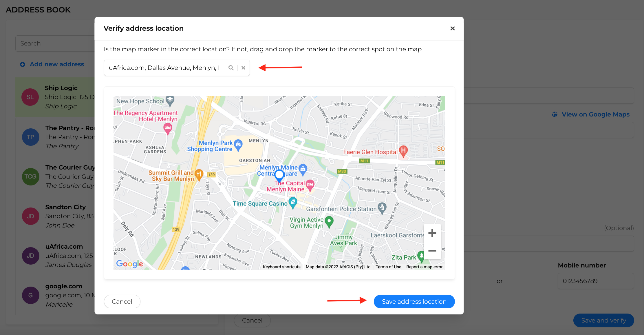
Task: Click Report a map error link
Action: (424, 267)
